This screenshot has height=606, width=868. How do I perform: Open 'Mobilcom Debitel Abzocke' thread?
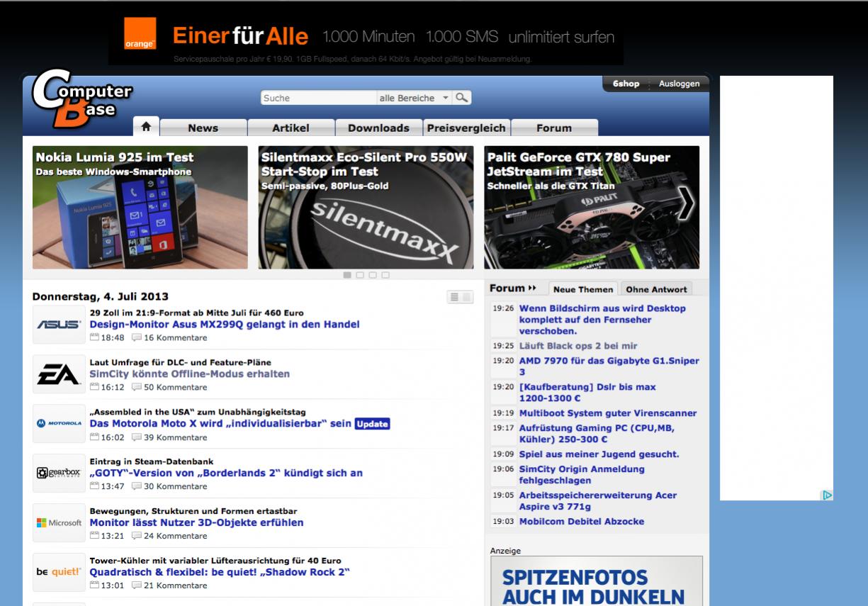pyautogui.click(x=582, y=522)
